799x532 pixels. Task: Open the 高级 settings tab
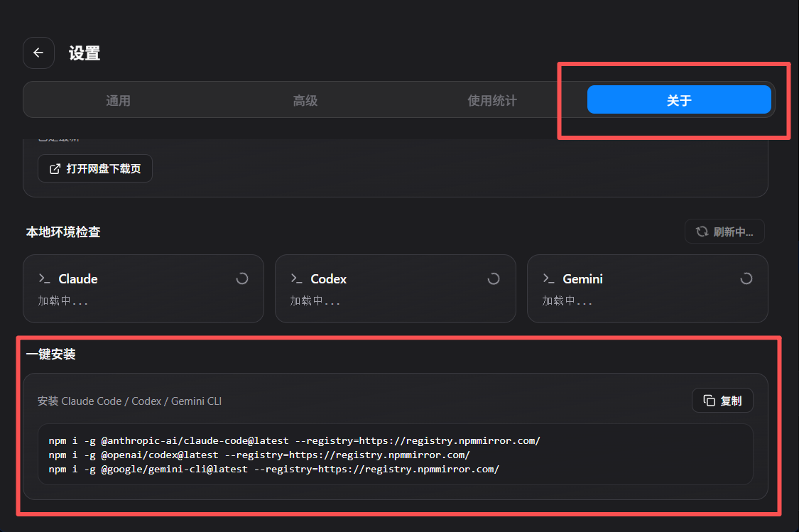(x=305, y=100)
